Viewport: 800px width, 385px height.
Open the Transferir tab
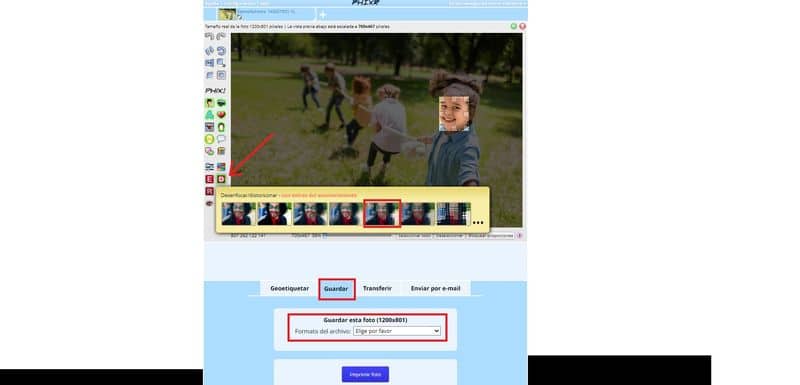pos(378,288)
